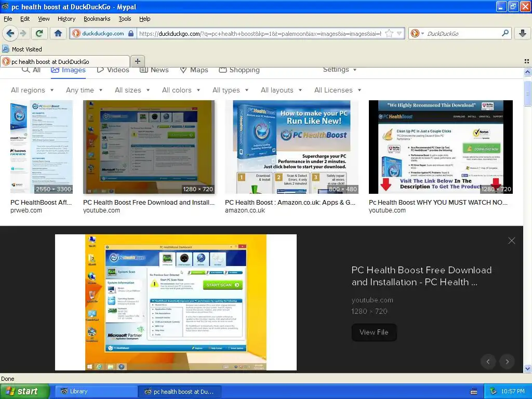The height and width of the screenshot is (399, 532).
Task: Show next image with right chevron
Action: pyautogui.click(x=507, y=362)
